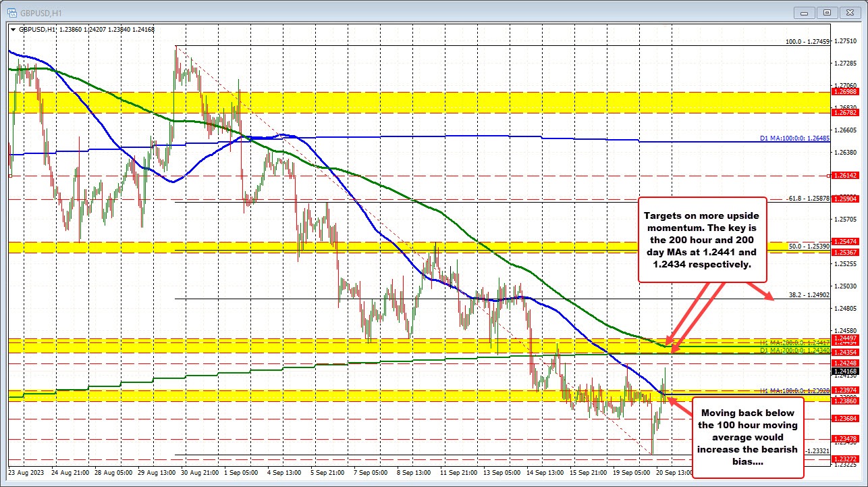Click the 23 Aug 2023 axis timestamp
The height and width of the screenshot is (487, 868).
(x=26, y=473)
